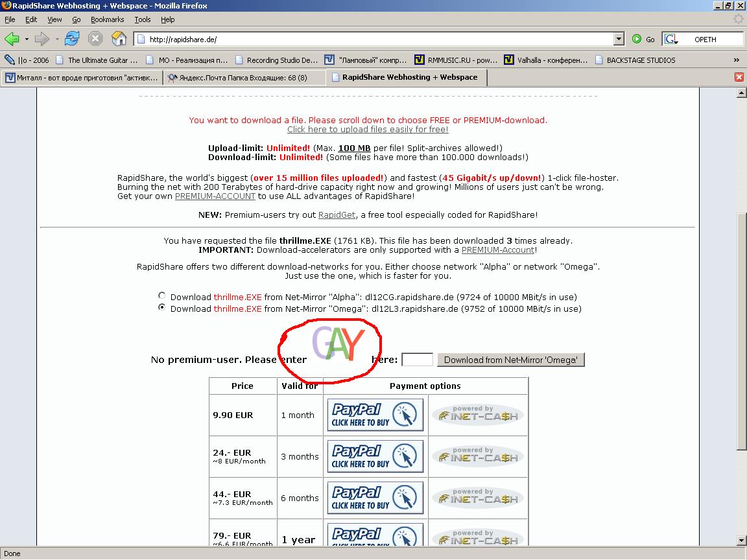This screenshot has width=747, height=560.
Task: Open the View menu
Action: (54, 19)
